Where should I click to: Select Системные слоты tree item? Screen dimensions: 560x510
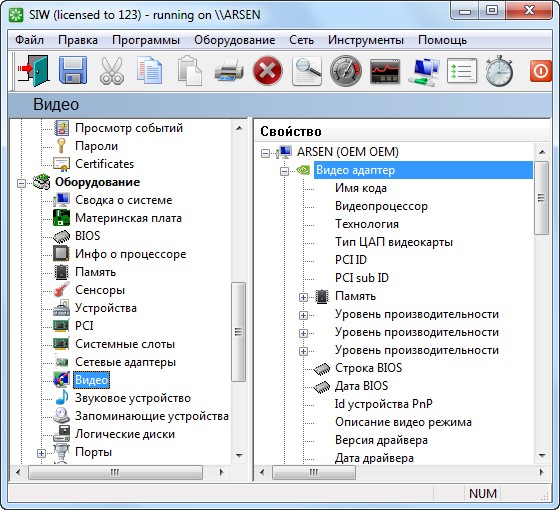pyautogui.click(x=125, y=344)
